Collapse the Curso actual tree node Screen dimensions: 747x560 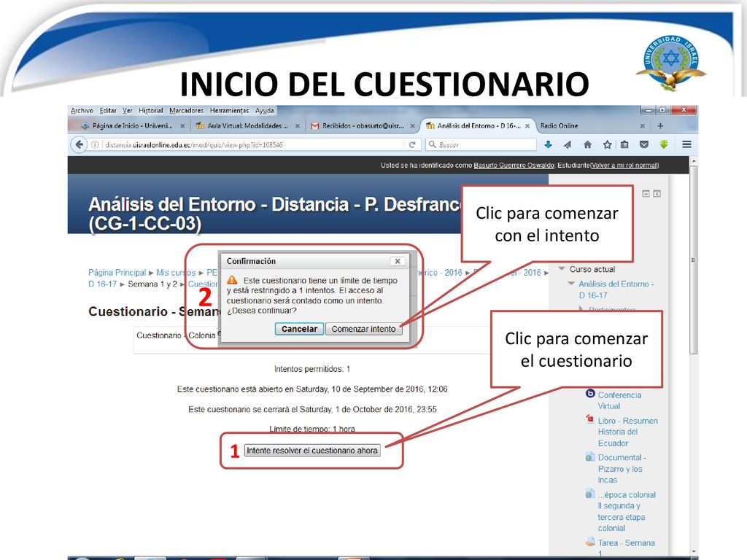click(x=562, y=269)
